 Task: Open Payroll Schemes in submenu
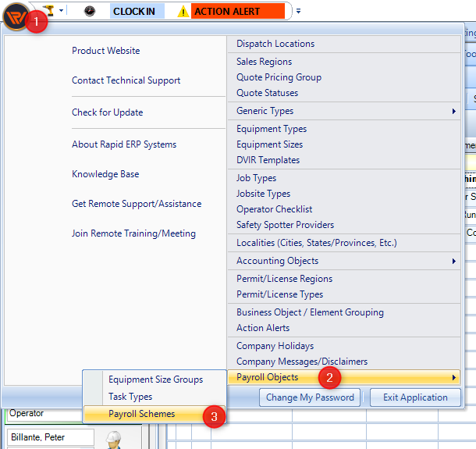[155, 414]
